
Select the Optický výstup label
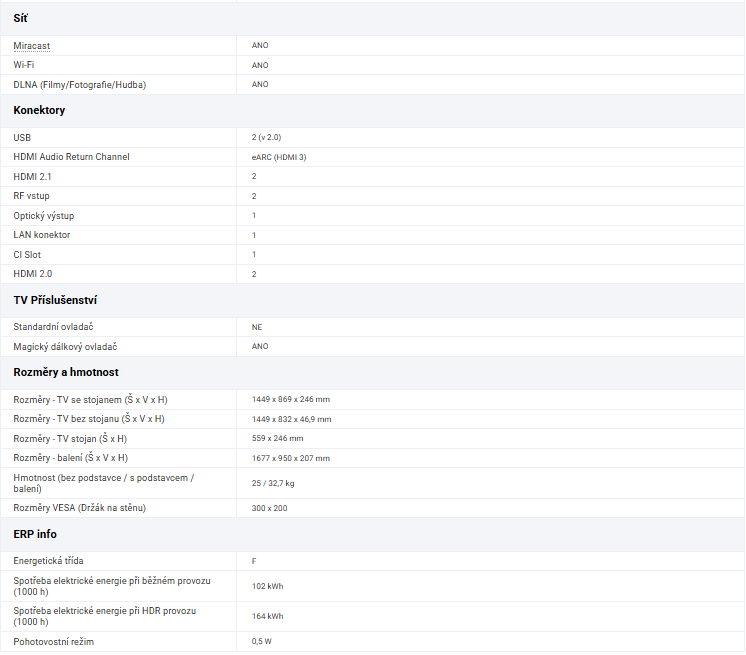43,216
